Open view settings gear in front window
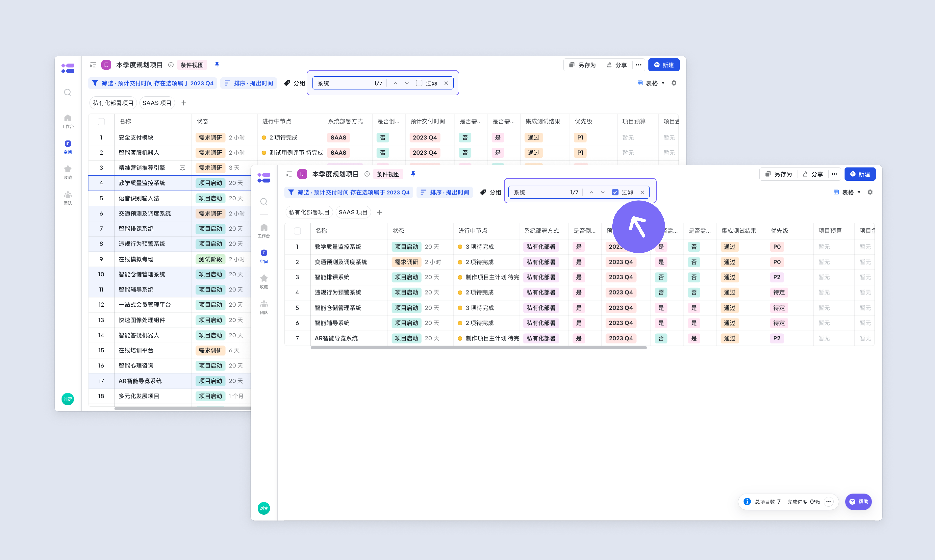 click(870, 192)
